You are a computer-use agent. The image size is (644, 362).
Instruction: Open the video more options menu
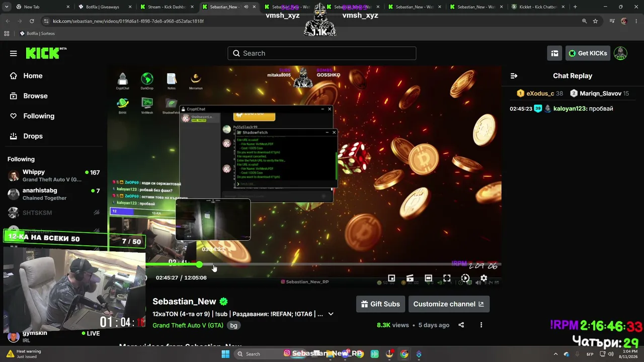481,325
